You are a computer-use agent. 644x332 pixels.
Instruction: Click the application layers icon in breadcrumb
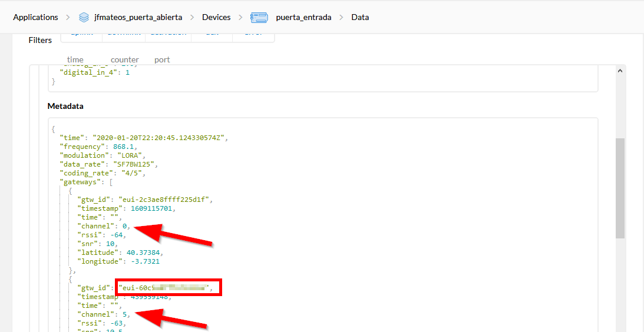[84, 18]
